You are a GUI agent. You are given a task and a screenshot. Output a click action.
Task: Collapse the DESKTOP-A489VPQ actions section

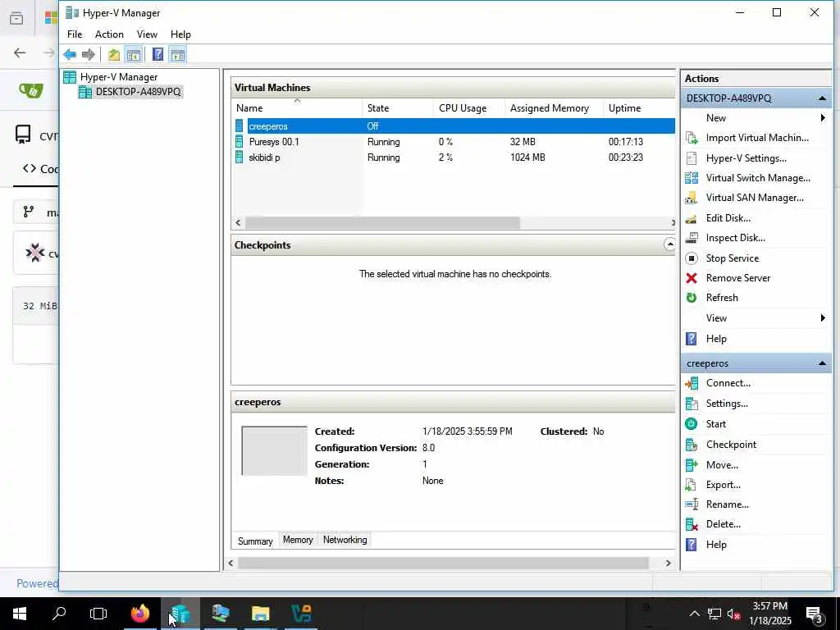822,98
